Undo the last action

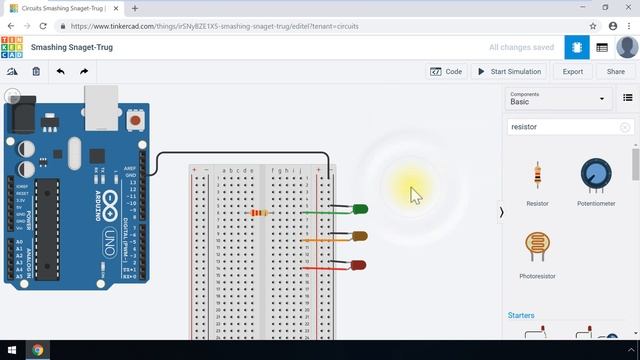60,71
